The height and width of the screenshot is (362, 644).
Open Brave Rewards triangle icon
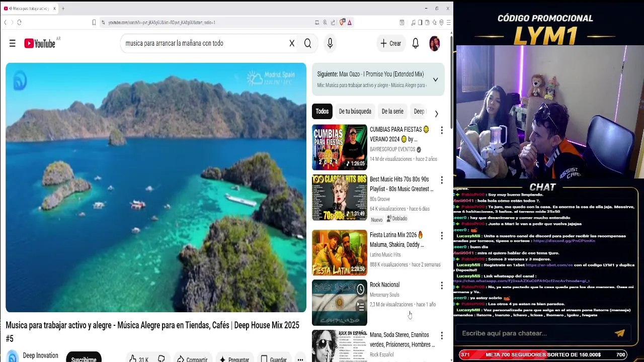tap(350, 23)
